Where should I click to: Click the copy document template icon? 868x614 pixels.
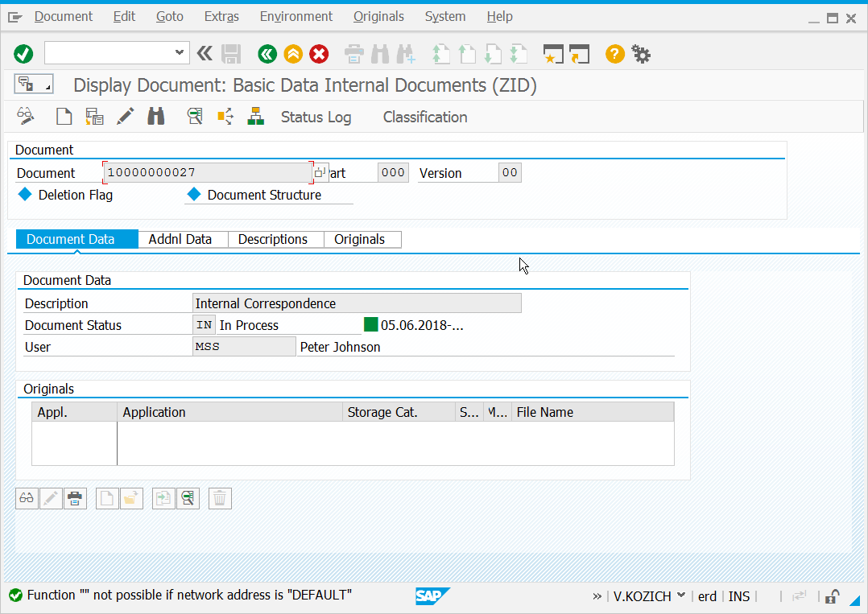[95, 116]
